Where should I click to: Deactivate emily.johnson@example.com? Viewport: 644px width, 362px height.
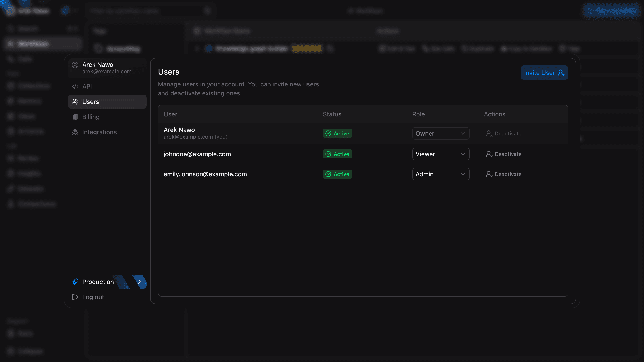(x=504, y=174)
